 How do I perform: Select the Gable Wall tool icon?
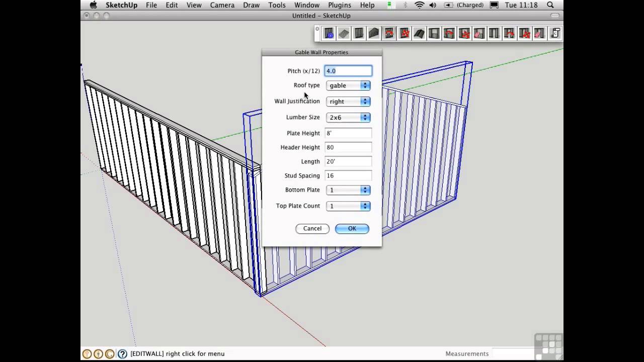pyautogui.click(x=374, y=34)
